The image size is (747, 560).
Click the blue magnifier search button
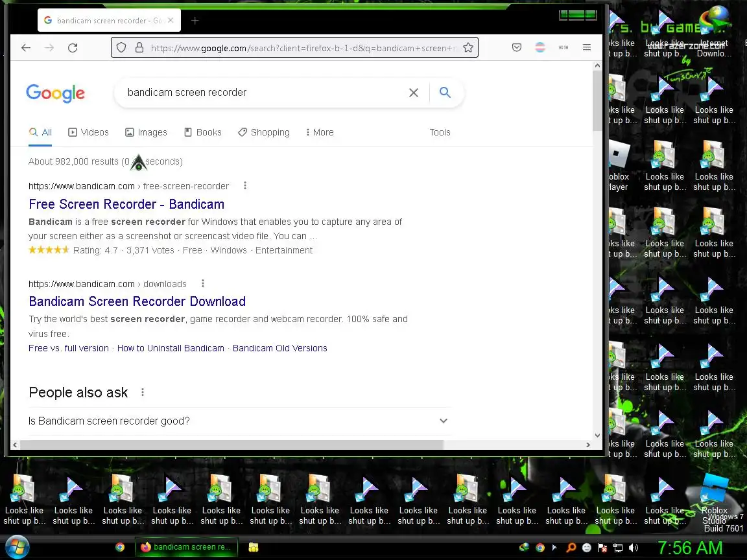pyautogui.click(x=445, y=93)
